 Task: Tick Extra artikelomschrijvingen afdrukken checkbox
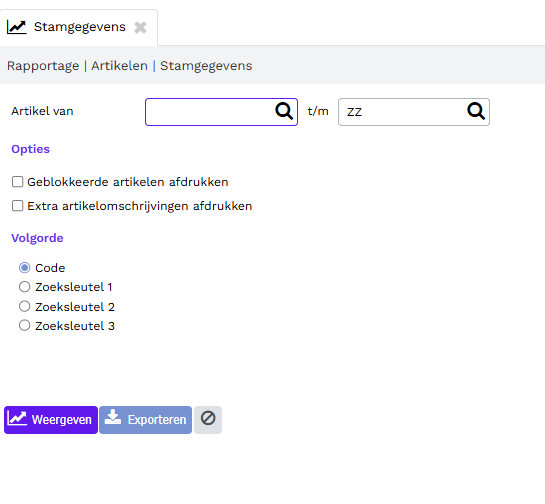pyautogui.click(x=17, y=205)
